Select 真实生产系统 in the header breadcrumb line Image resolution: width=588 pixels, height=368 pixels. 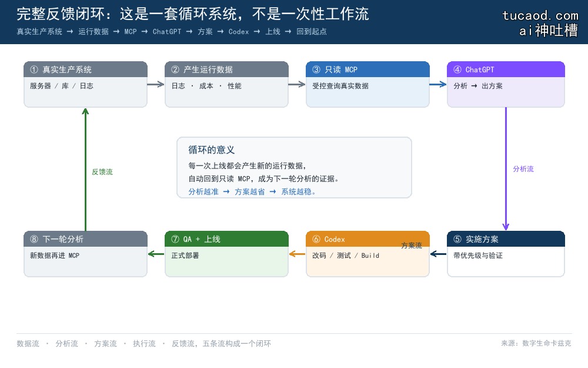click(39, 32)
